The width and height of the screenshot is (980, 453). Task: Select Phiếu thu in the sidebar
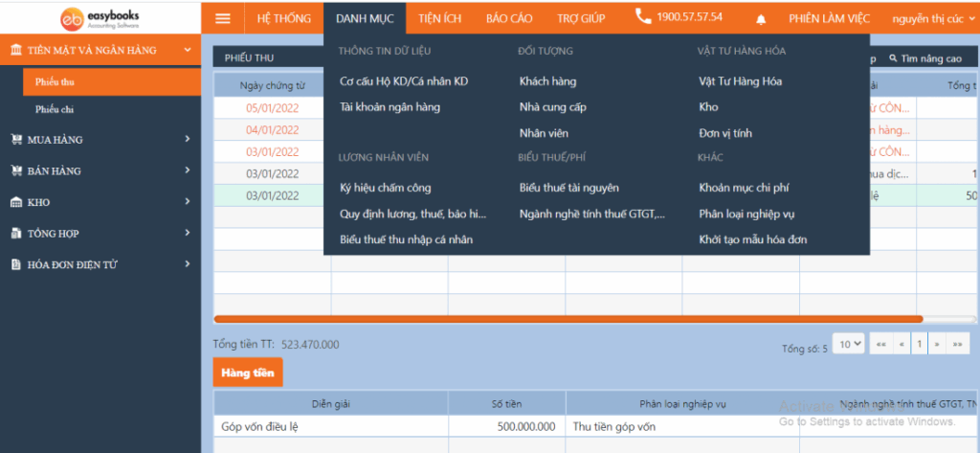(112, 82)
